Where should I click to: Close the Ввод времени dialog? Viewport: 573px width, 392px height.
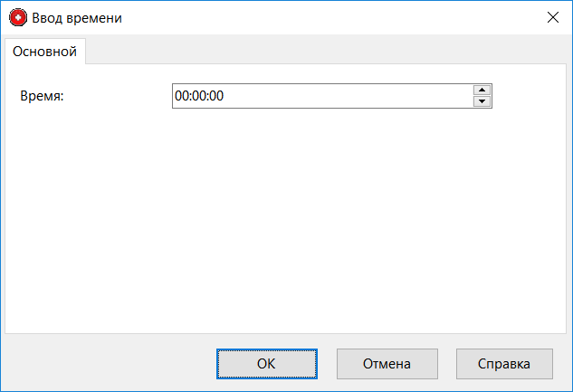[x=552, y=17]
